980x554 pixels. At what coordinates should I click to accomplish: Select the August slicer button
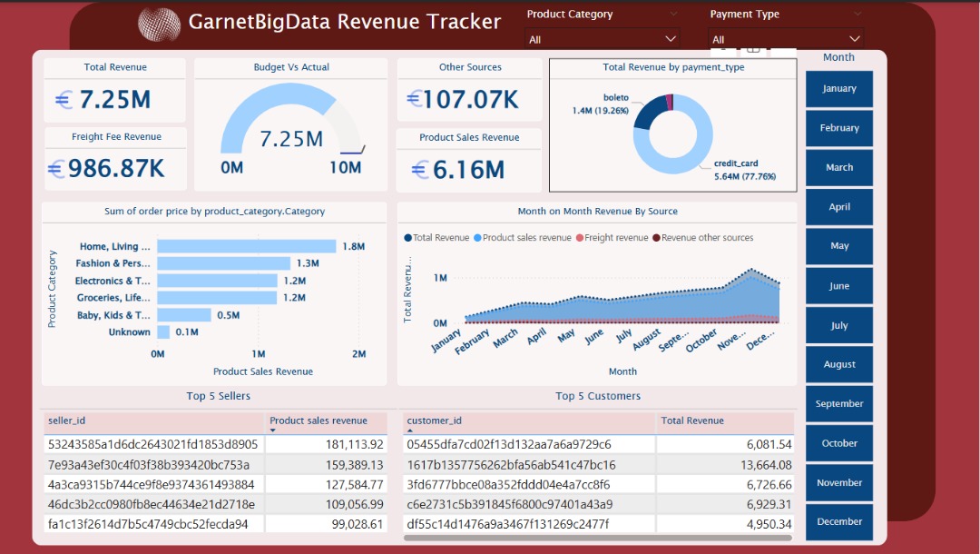[838, 364]
